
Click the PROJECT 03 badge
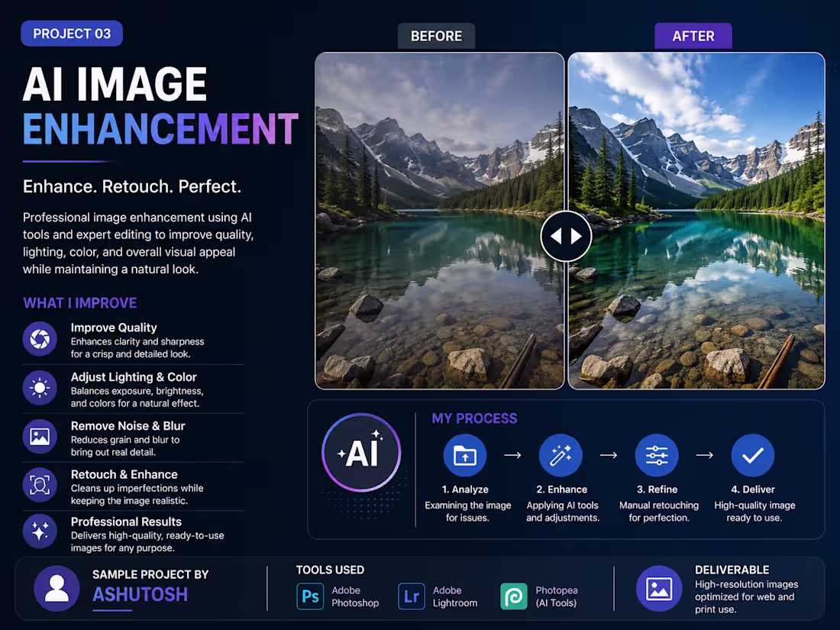pos(72,34)
